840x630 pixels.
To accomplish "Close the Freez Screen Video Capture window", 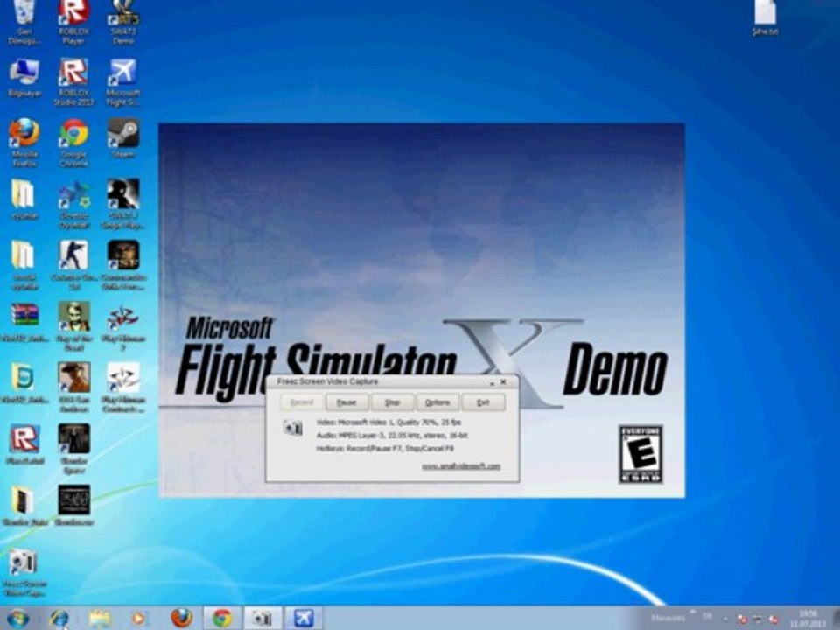I will pos(504,382).
